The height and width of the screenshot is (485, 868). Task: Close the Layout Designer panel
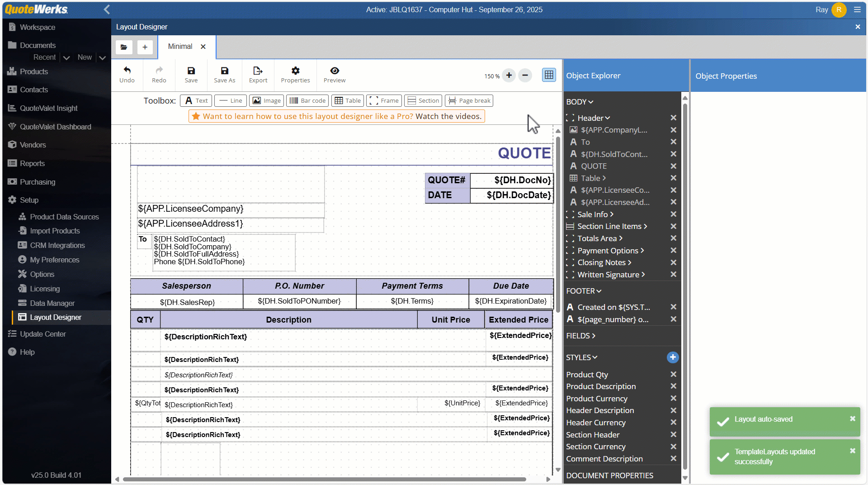point(858,27)
